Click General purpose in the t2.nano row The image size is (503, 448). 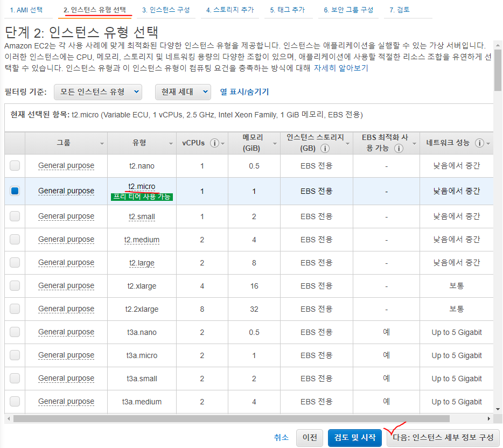pos(66,166)
